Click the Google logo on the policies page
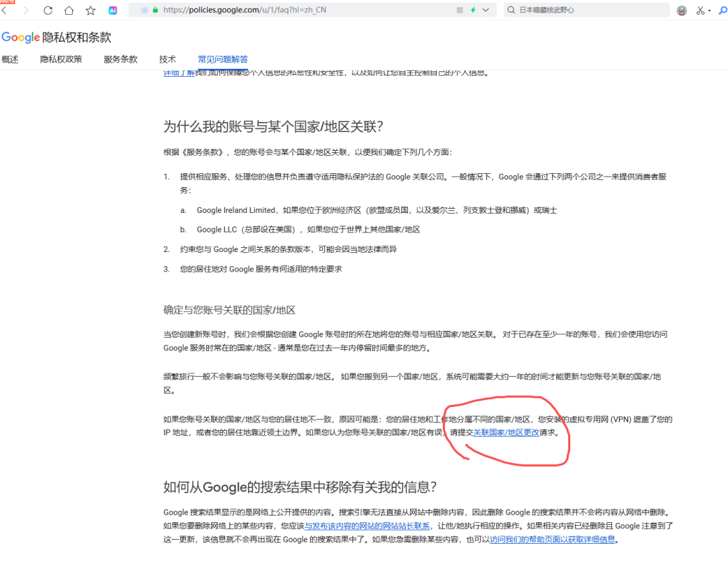Image resolution: width=728 pixels, height=562 pixels. [x=20, y=37]
